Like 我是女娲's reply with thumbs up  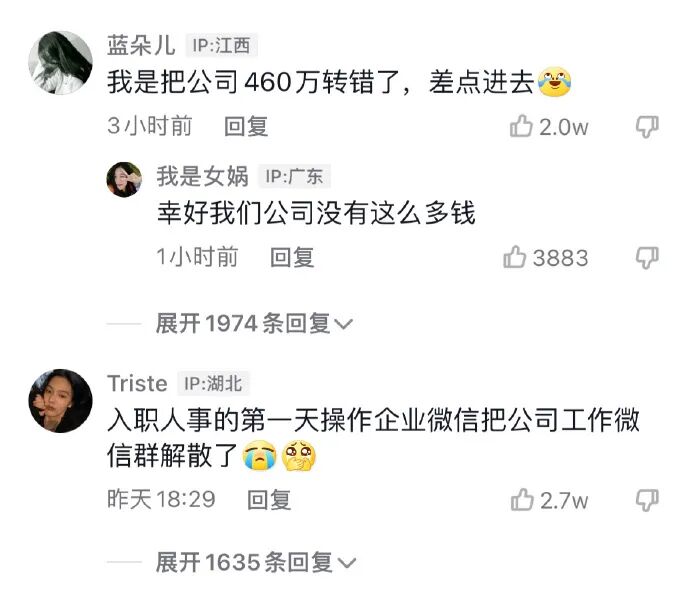515,257
